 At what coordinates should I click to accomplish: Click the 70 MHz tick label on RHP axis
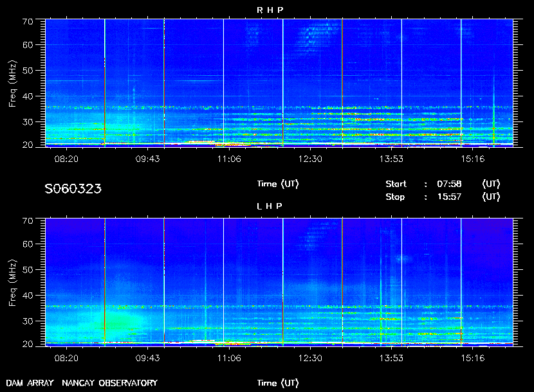point(28,22)
